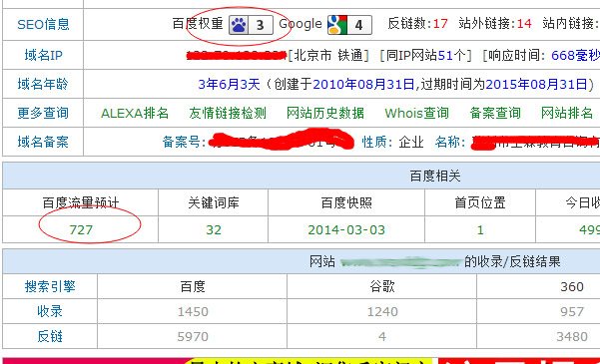The height and width of the screenshot is (364, 600).
Task: Click the 站外链接 value 14
Action: point(524,24)
